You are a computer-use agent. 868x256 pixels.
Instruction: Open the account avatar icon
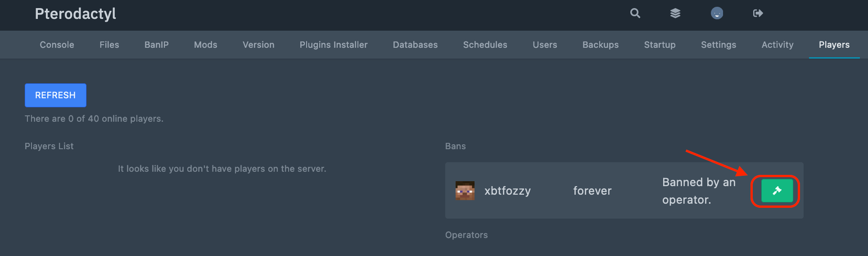(717, 14)
